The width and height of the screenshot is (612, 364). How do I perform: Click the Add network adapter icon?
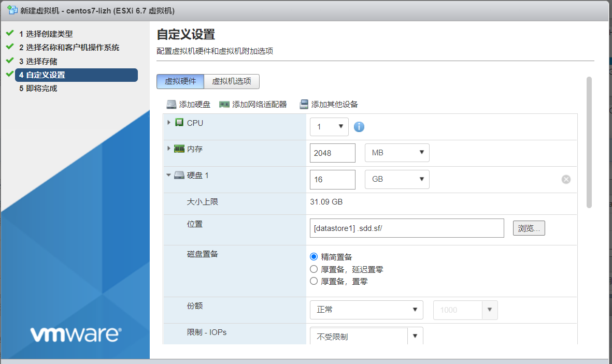(x=224, y=104)
